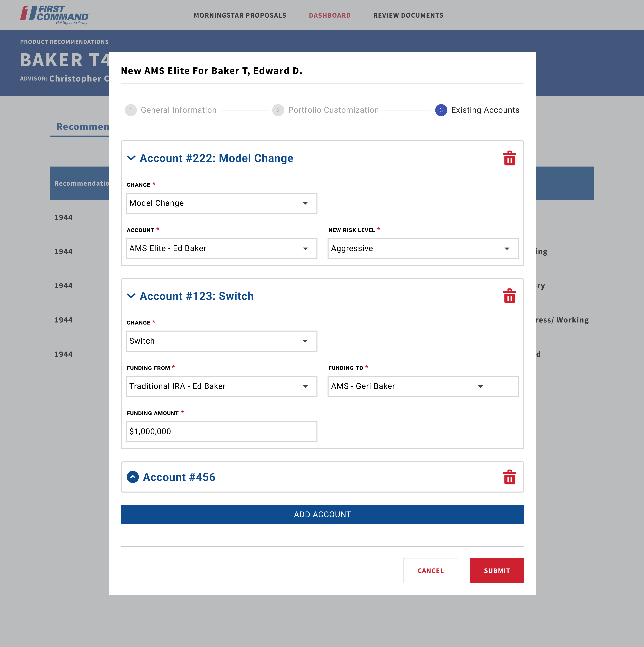Delete Account #123: Switch using trash icon
The image size is (644, 647).
[509, 296]
